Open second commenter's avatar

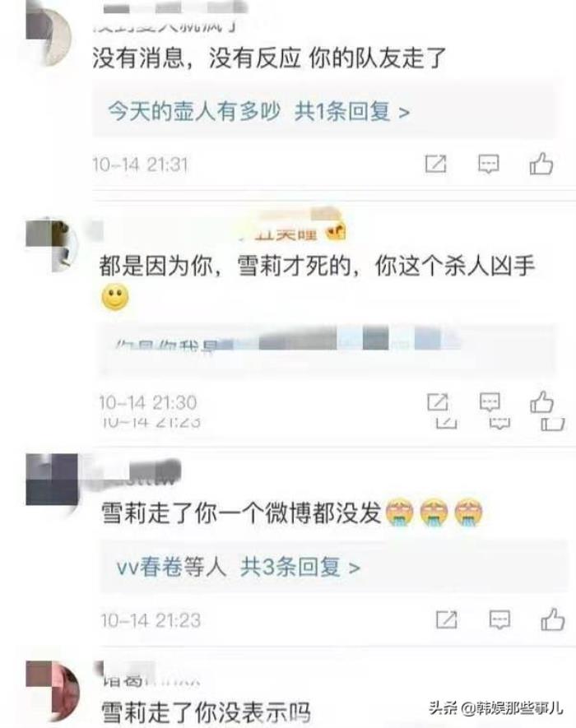click(x=52, y=245)
